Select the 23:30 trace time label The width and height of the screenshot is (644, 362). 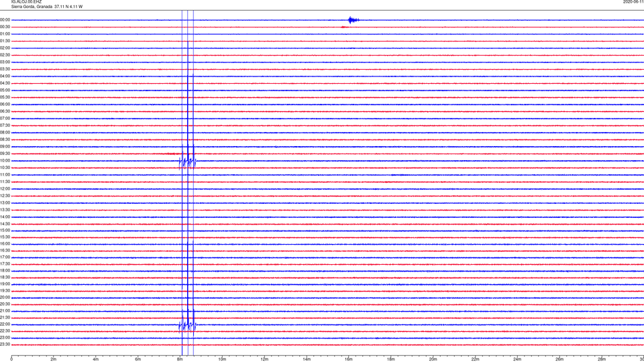(5, 345)
